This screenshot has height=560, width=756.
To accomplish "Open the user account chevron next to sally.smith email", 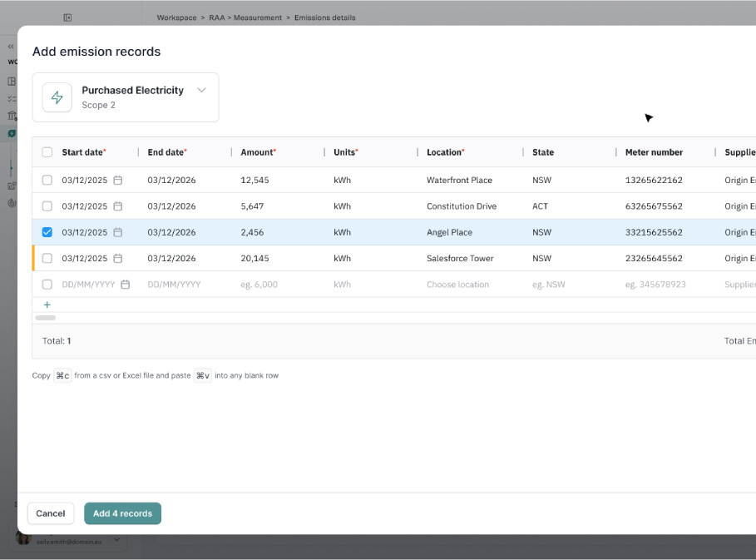I will coord(116,540).
